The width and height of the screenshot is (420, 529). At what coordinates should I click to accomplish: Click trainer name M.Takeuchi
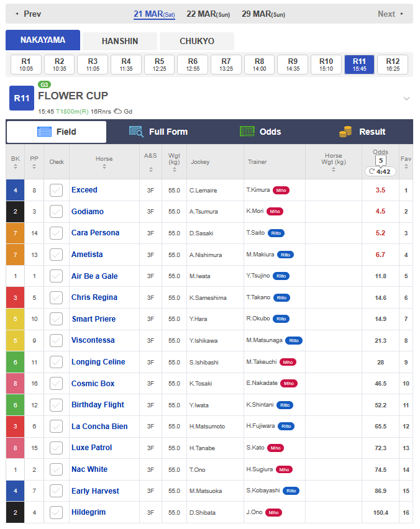pos(262,361)
